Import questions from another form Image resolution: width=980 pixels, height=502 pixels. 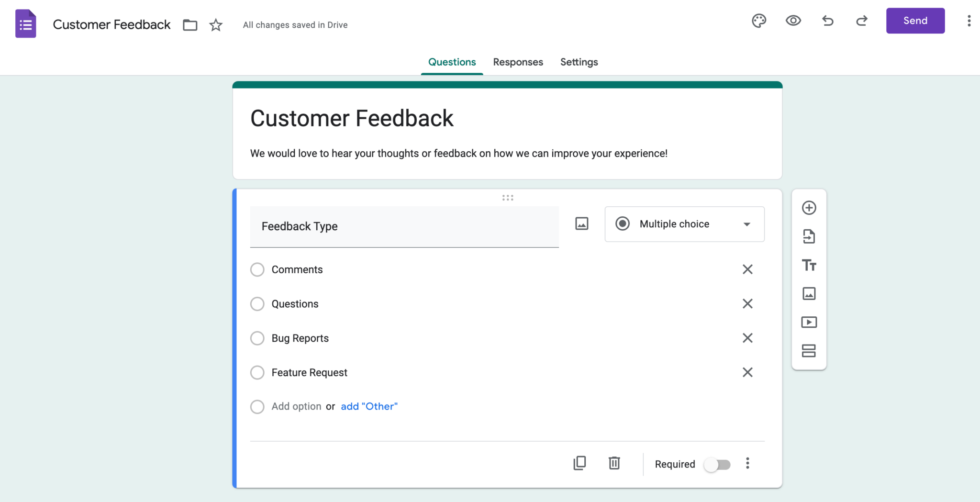pyautogui.click(x=809, y=236)
